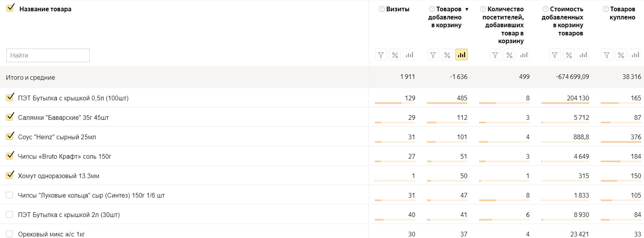Click the Найти search field
Image resolution: width=644 pixels, height=238 pixels.
pos(48,55)
